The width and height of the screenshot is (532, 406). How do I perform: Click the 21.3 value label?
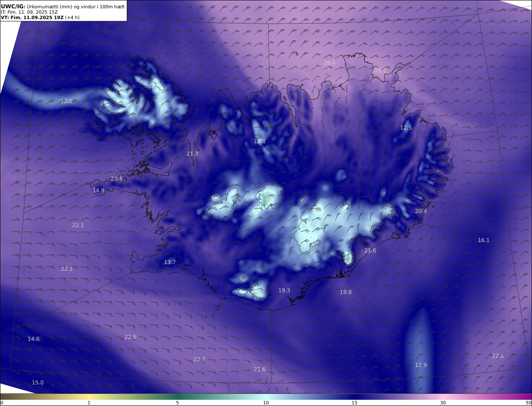click(x=192, y=154)
